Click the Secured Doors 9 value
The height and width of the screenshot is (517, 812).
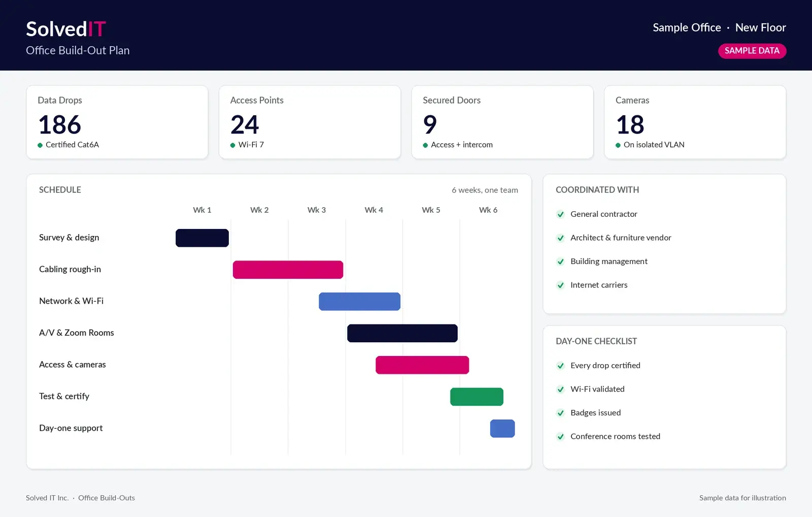[430, 124]
